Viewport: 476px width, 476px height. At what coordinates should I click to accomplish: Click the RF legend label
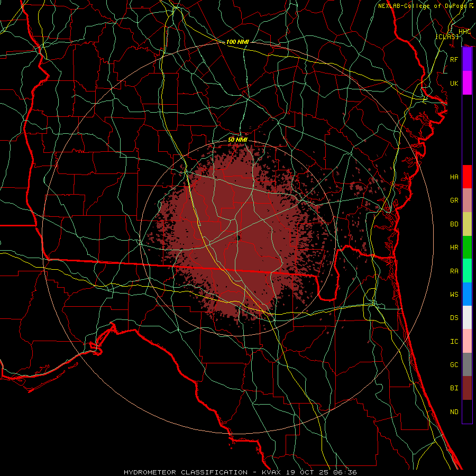454,59
